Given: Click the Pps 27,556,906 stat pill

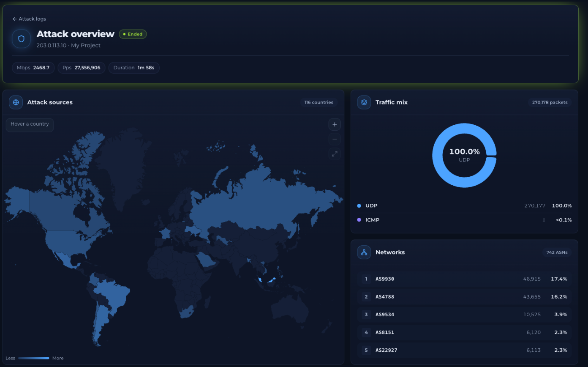Looking at the screenshot, I should [82, 68].
